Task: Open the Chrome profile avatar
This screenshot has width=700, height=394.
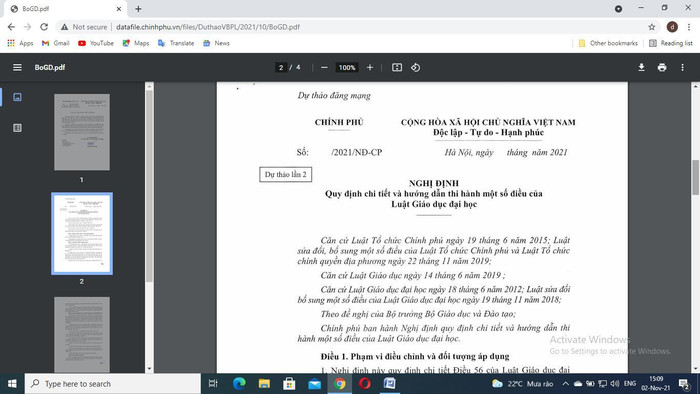Action: pos(672,27)
